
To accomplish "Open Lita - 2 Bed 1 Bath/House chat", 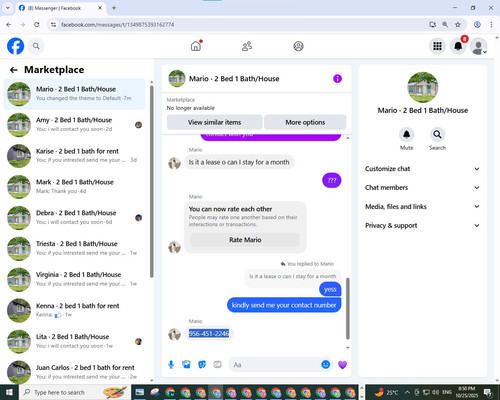I will click(x=74, y=341).
